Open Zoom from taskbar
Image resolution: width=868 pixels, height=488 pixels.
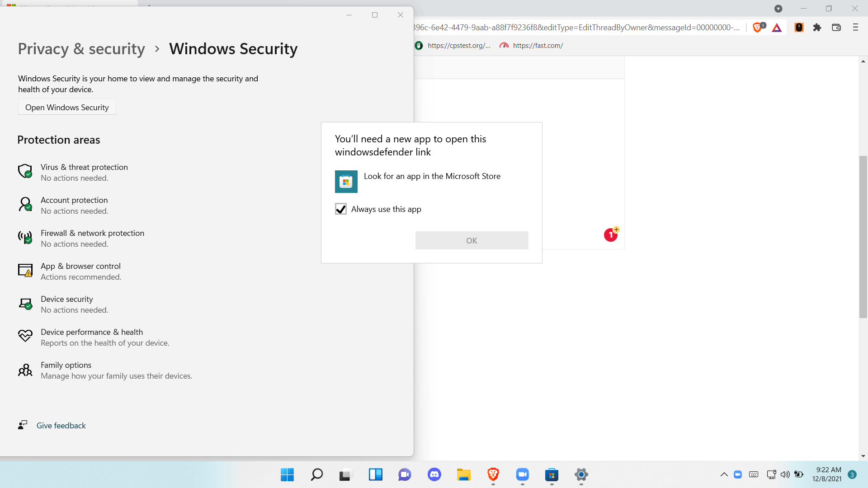523,474
